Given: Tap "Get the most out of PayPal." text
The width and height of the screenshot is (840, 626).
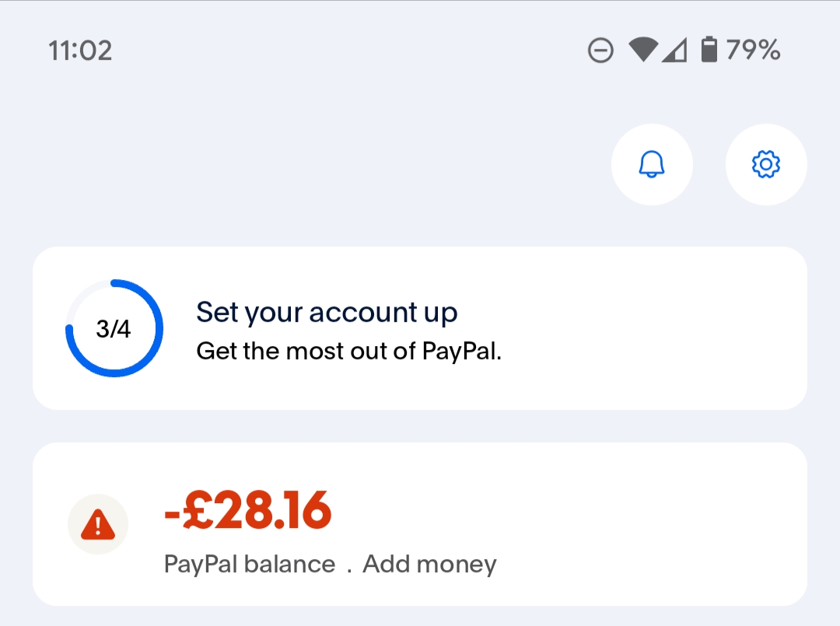Looking at the screenshot, I should click(349, 351).
